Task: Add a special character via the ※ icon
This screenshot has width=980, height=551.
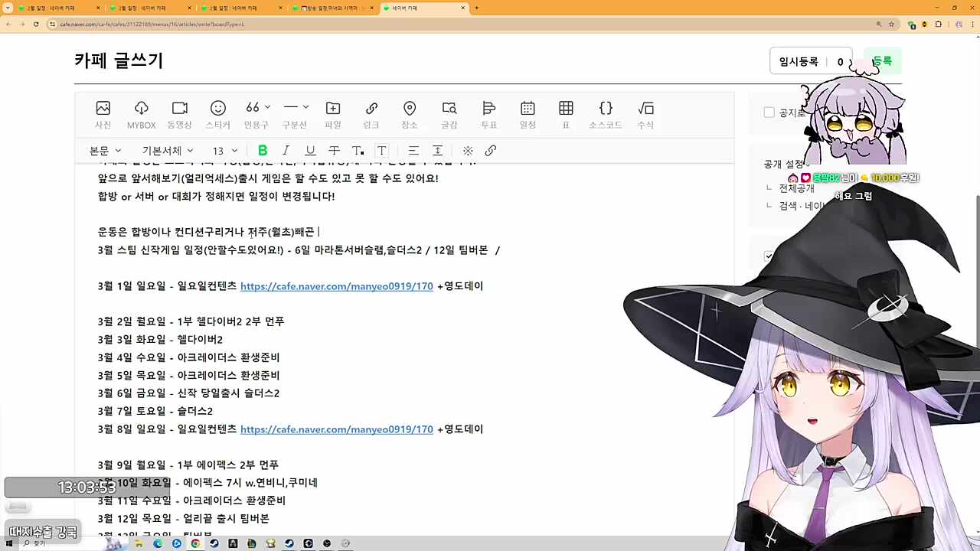Action: (x=468, y=151)
